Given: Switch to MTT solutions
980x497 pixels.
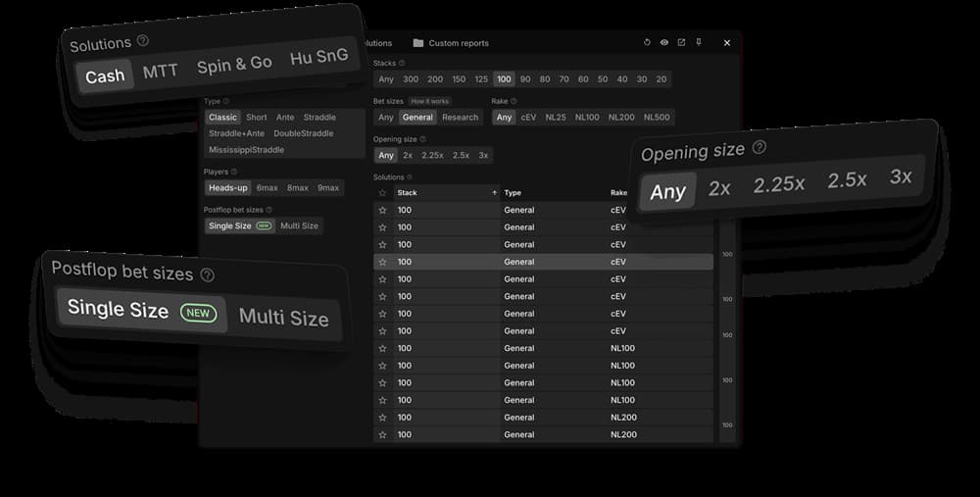Looking at the screenshot, I should 160,72.
